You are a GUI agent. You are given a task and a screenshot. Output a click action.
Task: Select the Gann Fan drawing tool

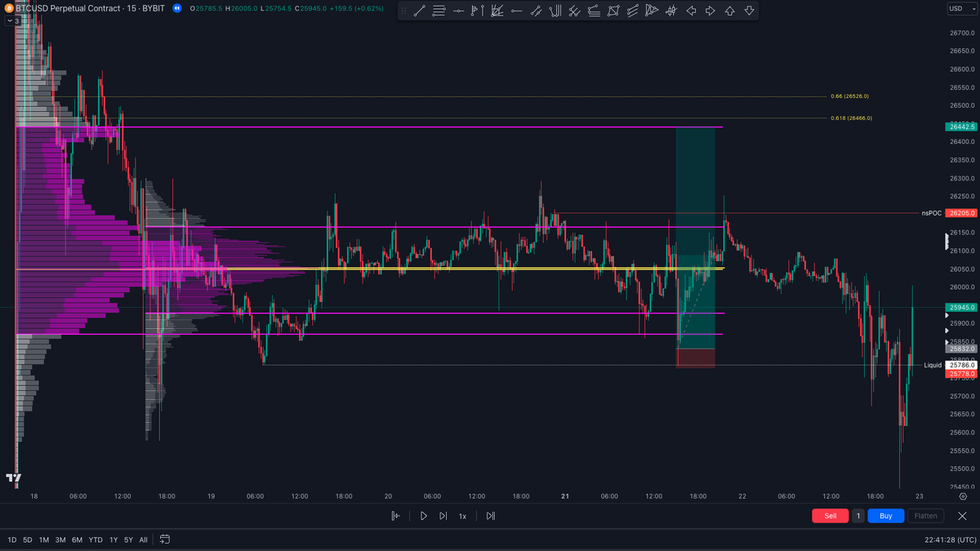point(497,11)
